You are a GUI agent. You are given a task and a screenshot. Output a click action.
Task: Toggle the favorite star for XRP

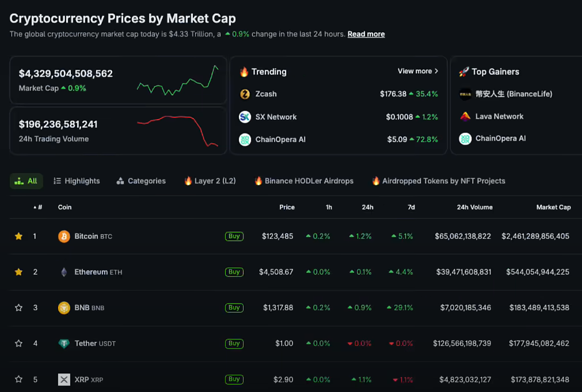tap(18, 379)
